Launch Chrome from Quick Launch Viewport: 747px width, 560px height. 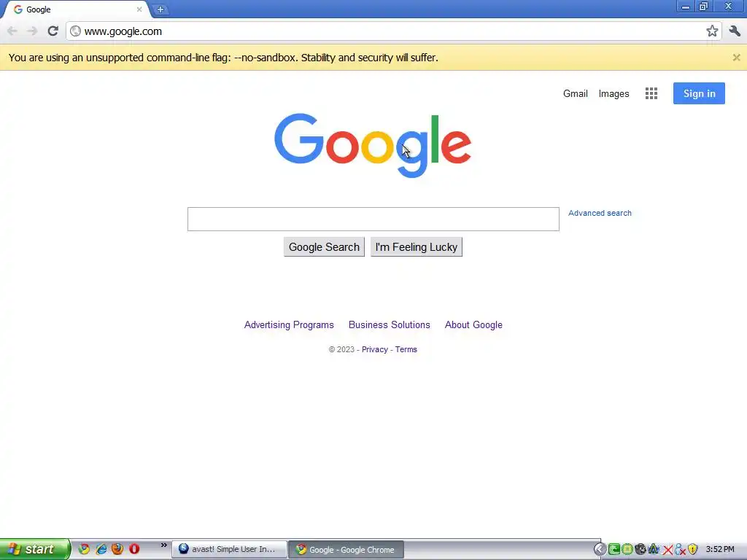(84, 549)
